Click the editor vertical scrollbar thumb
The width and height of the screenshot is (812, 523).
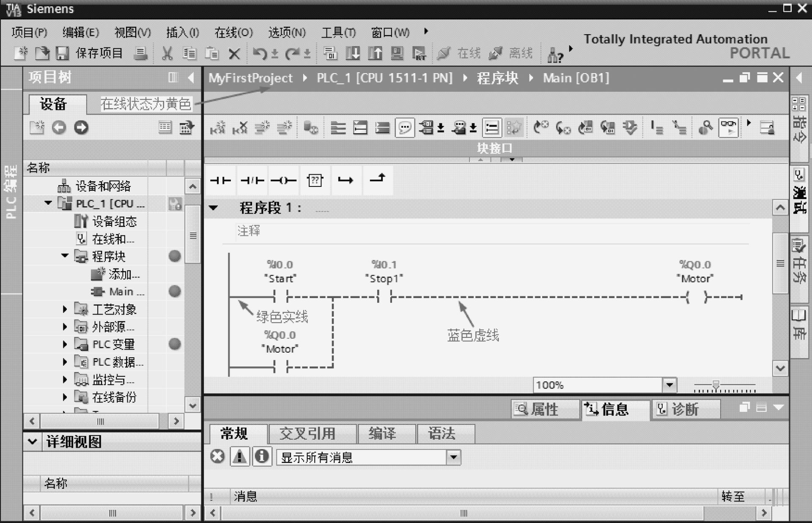[x=780, y=263]
